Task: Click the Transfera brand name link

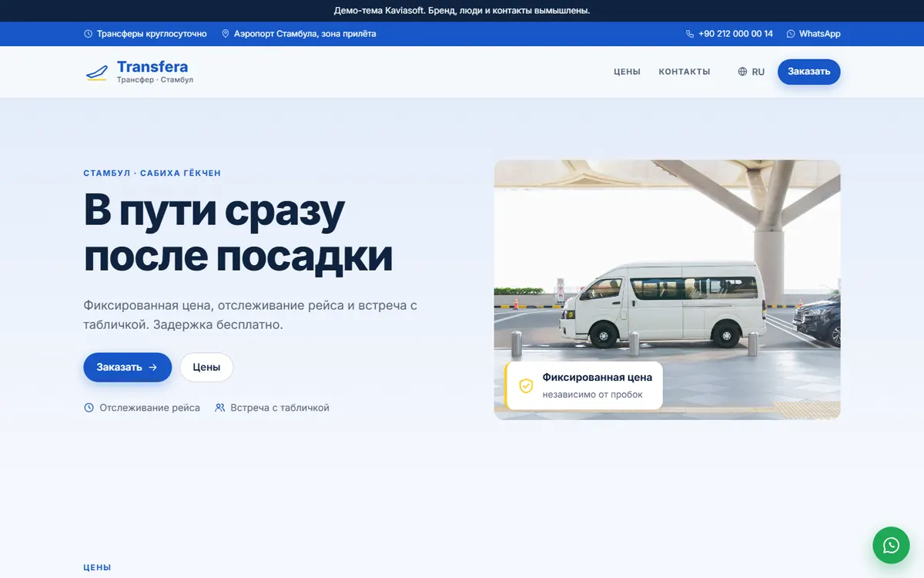Action: pyautogui.click(x=152, y=67)
